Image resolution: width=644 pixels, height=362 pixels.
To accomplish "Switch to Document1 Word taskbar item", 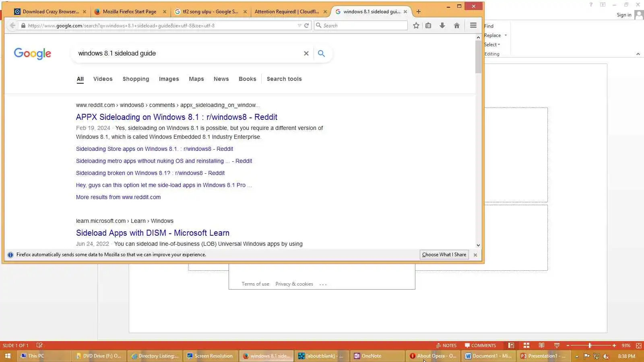I will click(488, 356).
